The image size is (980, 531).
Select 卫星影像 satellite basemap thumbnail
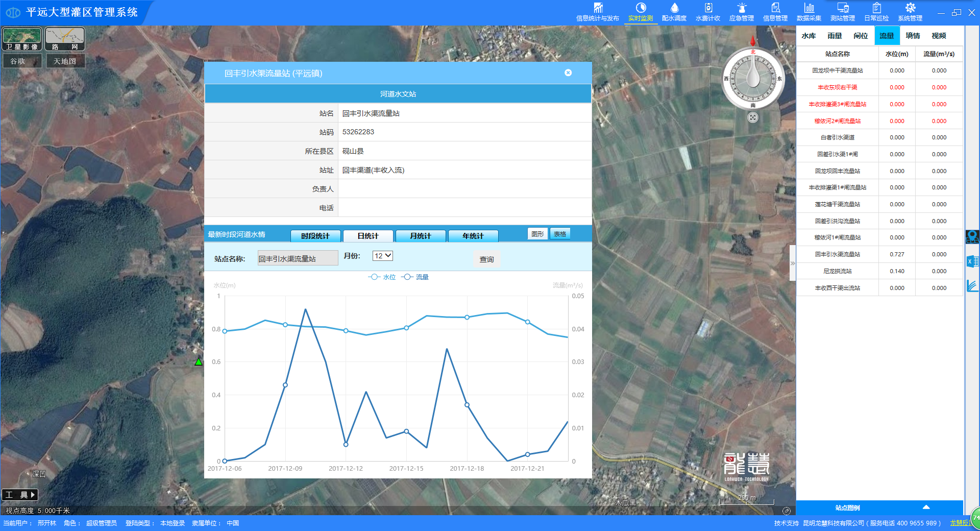coord(22,39)
